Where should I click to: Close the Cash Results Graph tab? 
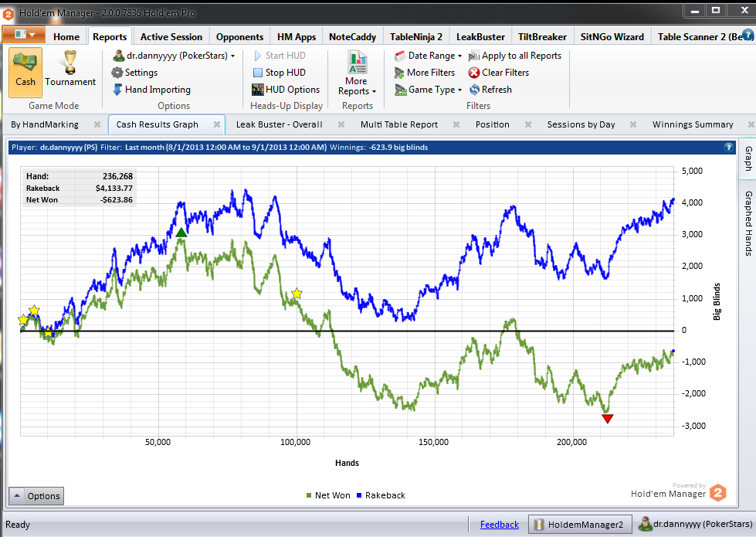pos(217,124)
